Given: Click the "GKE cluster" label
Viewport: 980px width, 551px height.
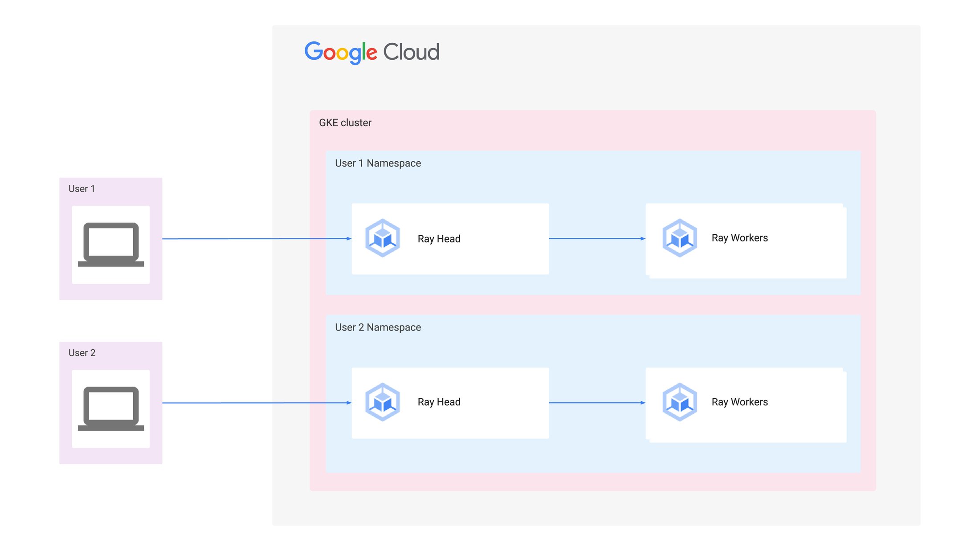Looking at the screenshot, I should [345, 122].
